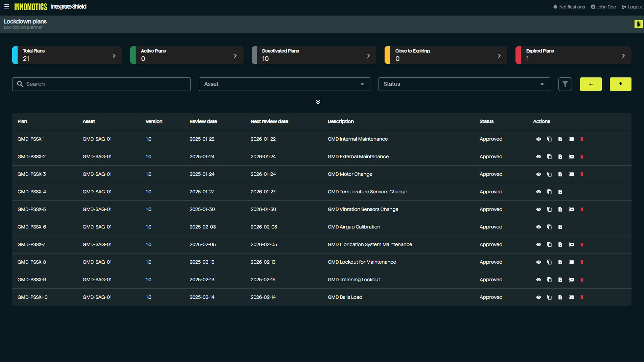Open the John Doe user profile
Image resolution: width=644 pixels, height=362 pixels.
coord(603,7)
